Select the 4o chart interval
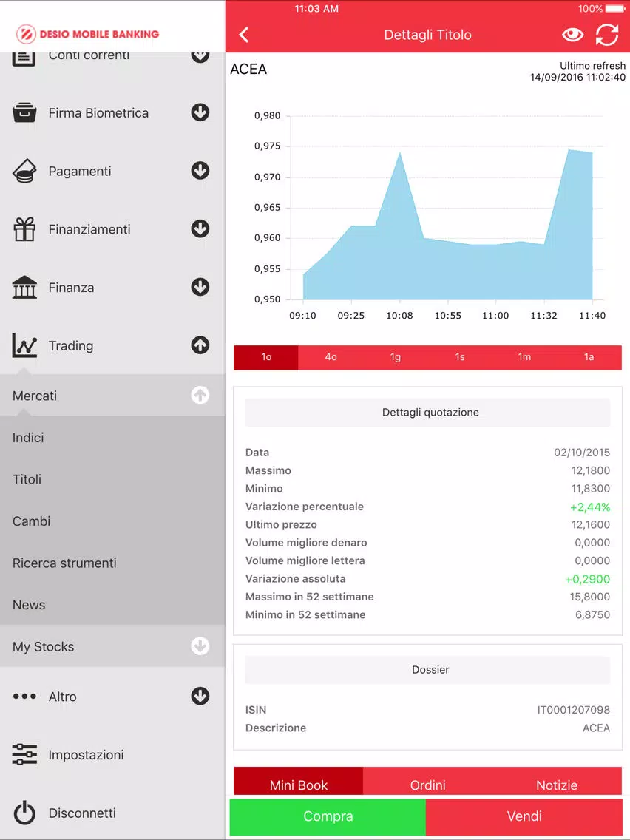The image size is (630, 840). coord(331,357)
